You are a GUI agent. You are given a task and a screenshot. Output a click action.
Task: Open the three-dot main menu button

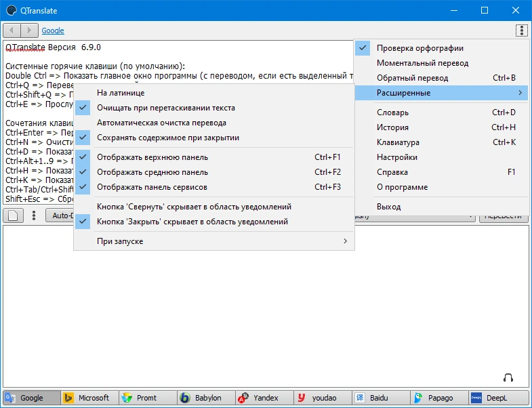click(x=521, y=30)
